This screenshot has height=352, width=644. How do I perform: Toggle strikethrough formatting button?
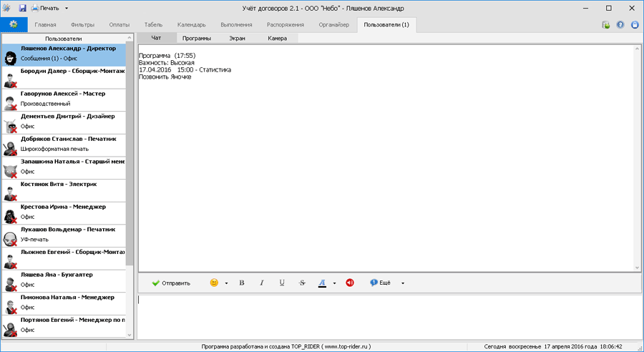click(302, 283)
